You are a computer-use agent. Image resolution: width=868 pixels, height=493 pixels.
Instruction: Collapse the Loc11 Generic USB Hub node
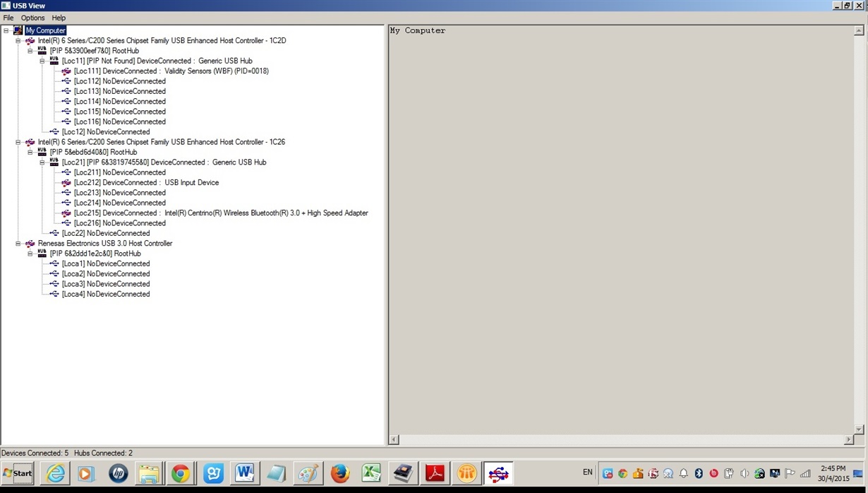[x=42, y=61]
